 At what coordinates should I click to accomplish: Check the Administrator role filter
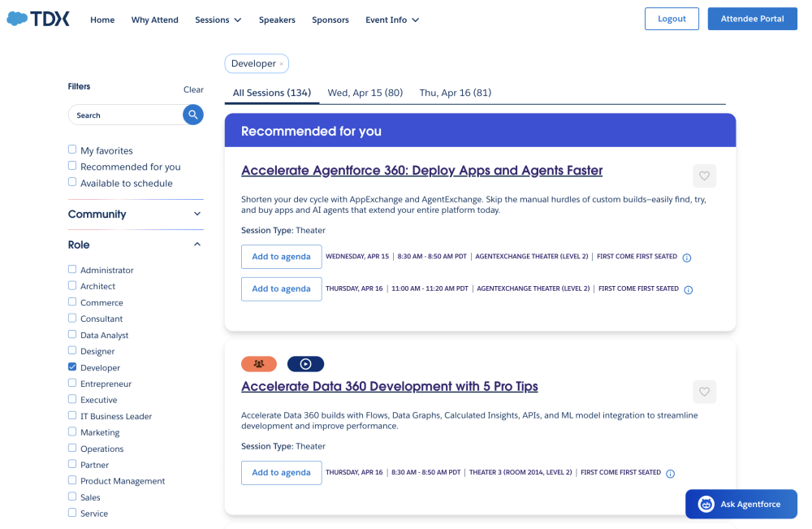pyautogui.click(x=71, y=270)
